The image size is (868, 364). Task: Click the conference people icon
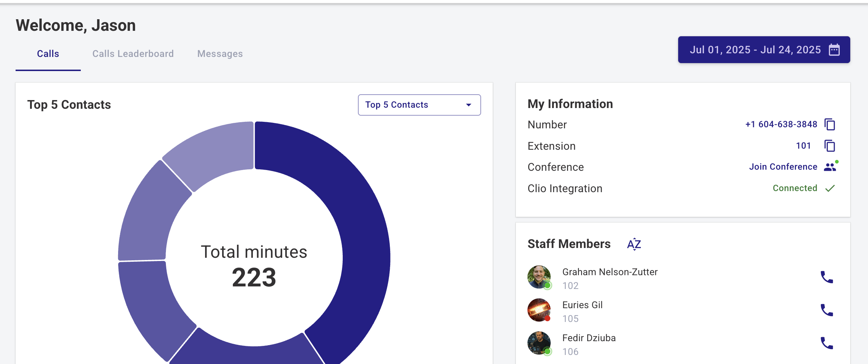coord(831,166)
